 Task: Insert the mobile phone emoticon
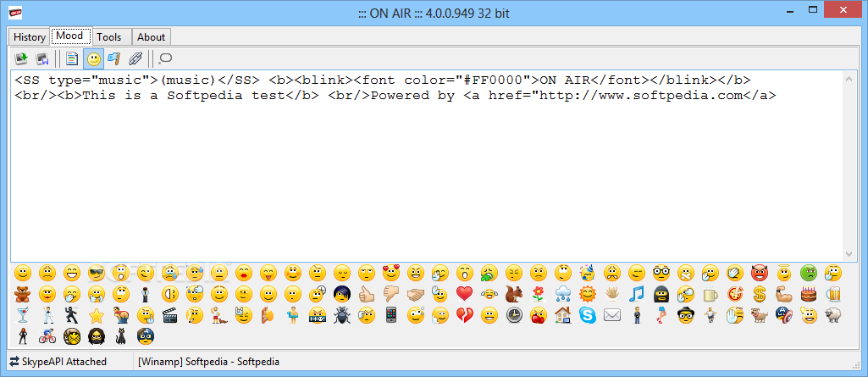(391, 315)
